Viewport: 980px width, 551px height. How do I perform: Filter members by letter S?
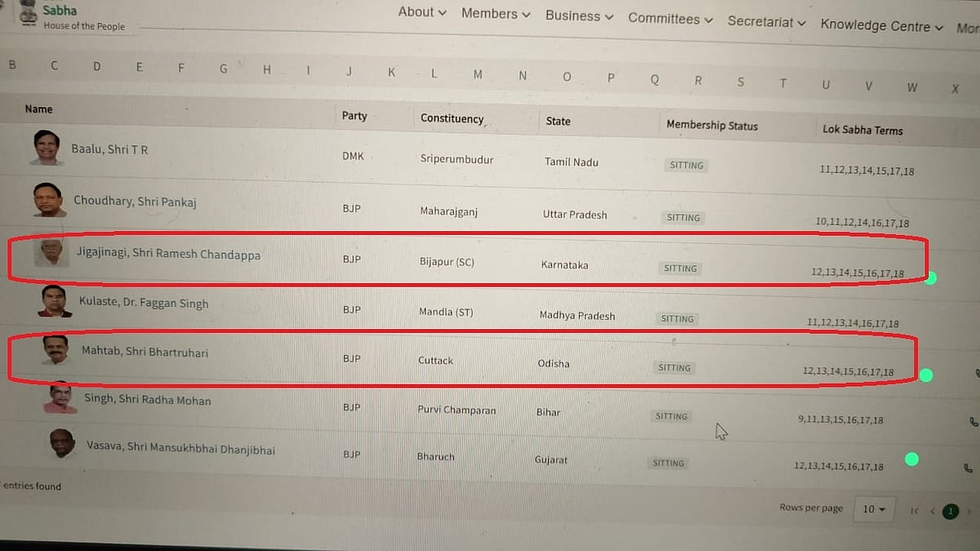pos(741,82)
